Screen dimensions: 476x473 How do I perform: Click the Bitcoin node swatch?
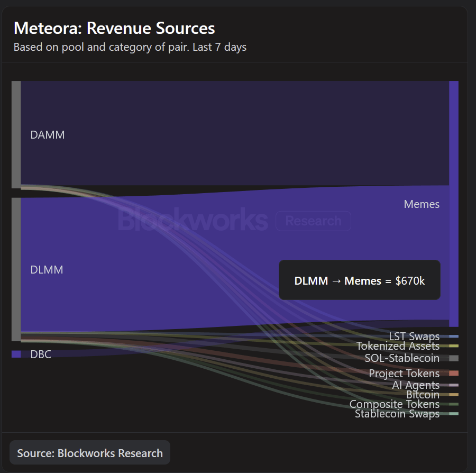click(x=454, y=395)
